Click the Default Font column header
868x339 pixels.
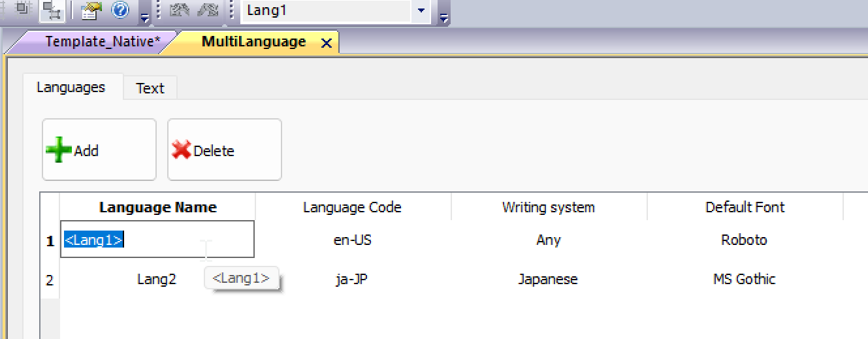(x=745, y=208)
